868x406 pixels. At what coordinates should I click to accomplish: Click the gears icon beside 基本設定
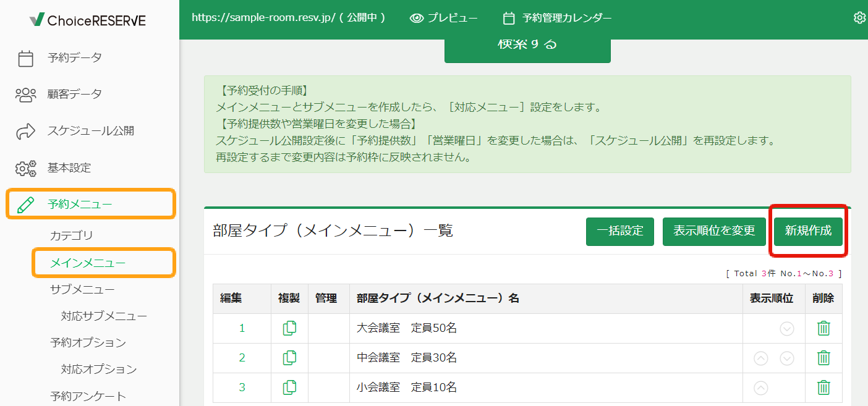point(25,168)
